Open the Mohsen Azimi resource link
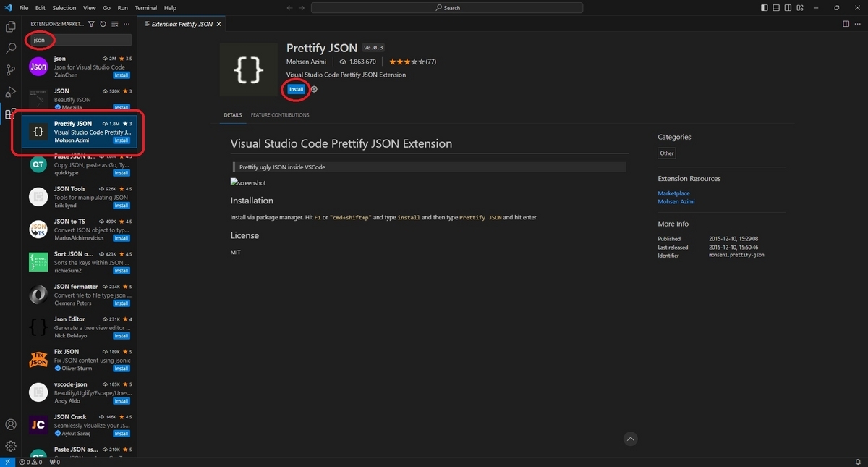The width and height of the screenshot is (868, 467). [x=676, y=201]
